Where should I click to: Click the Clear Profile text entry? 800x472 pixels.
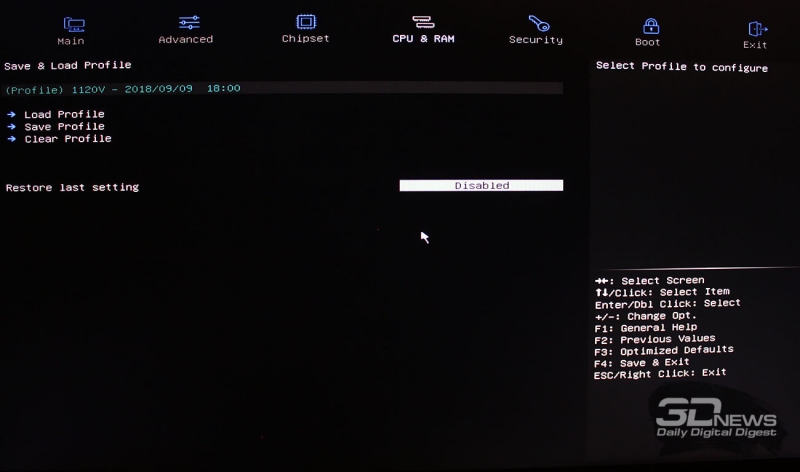click(x=68, y=139)
